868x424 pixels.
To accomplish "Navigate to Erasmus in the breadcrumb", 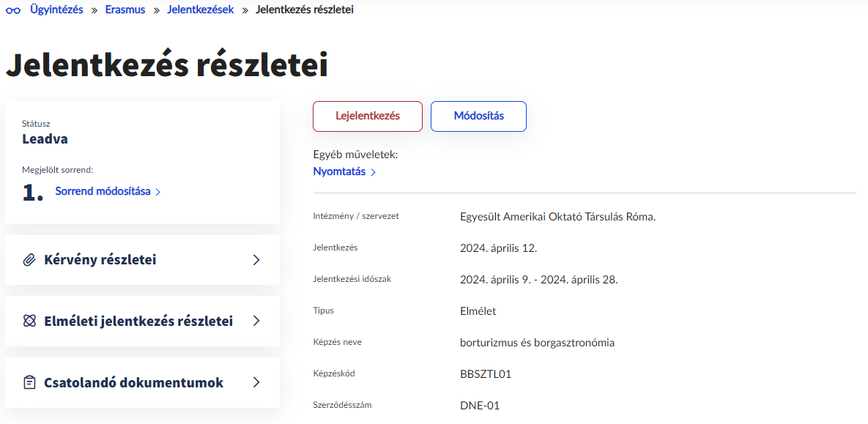I will (125, 10).
